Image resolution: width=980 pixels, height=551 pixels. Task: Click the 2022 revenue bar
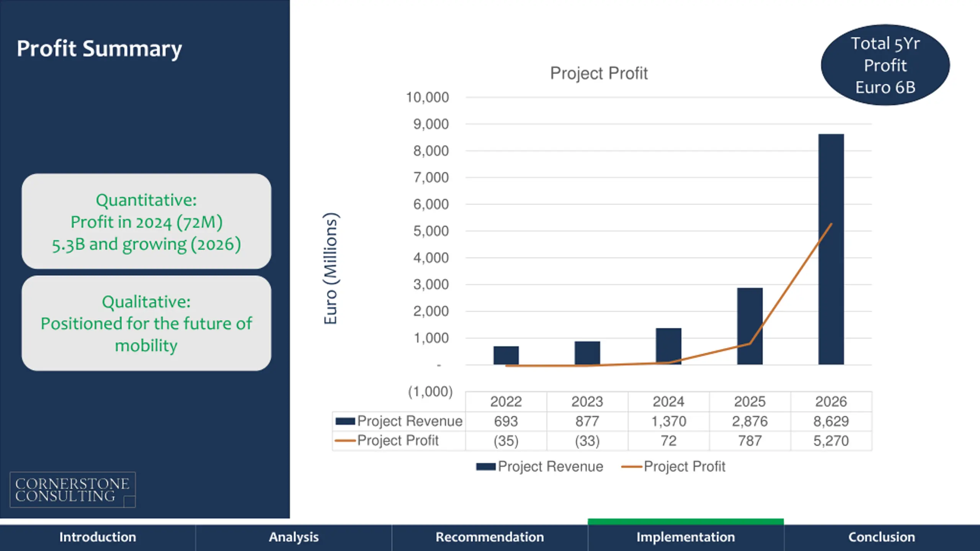coord(506,355)
